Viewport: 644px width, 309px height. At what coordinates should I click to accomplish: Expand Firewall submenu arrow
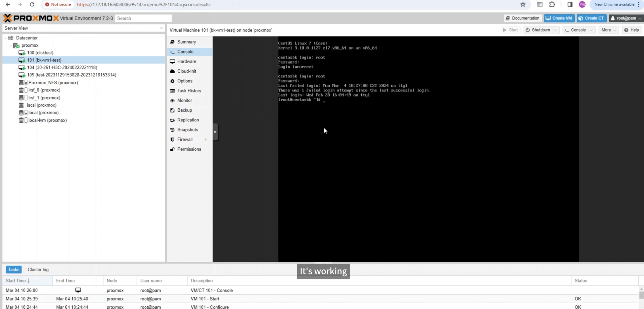(x=206, y=140)
